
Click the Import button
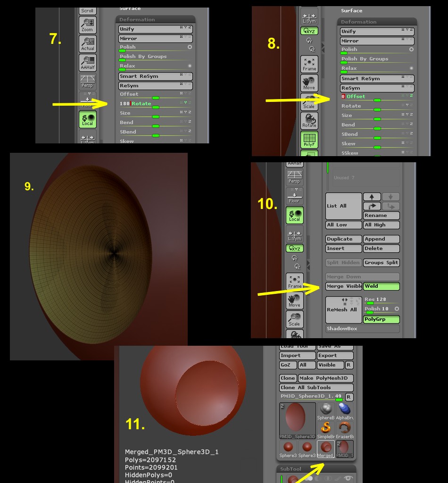coord(298,356)
